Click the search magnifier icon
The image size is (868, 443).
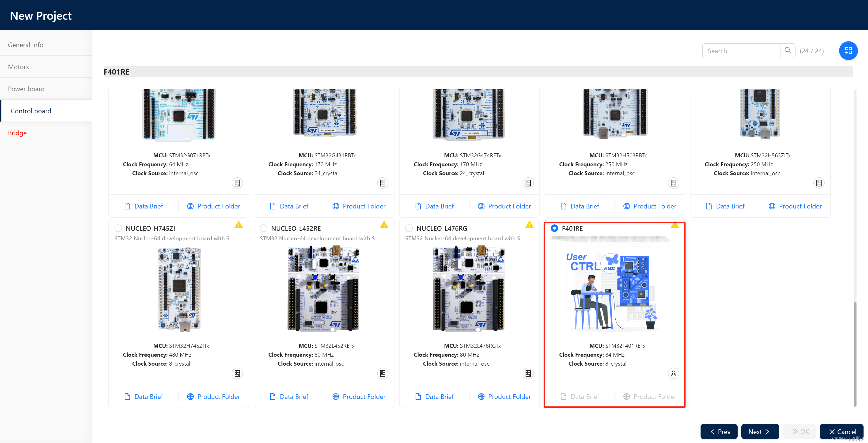tap(788, 50)
